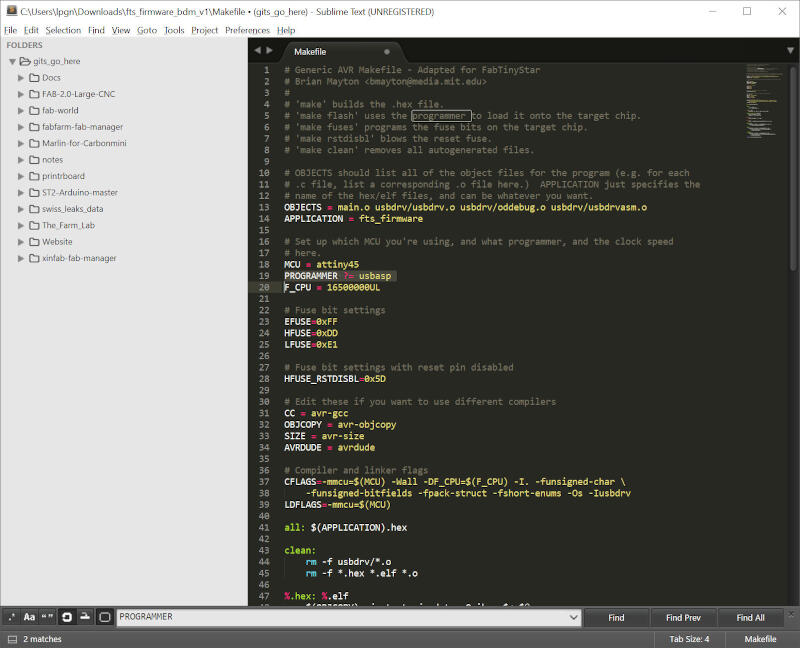Toggle in-selection search option

85,617
